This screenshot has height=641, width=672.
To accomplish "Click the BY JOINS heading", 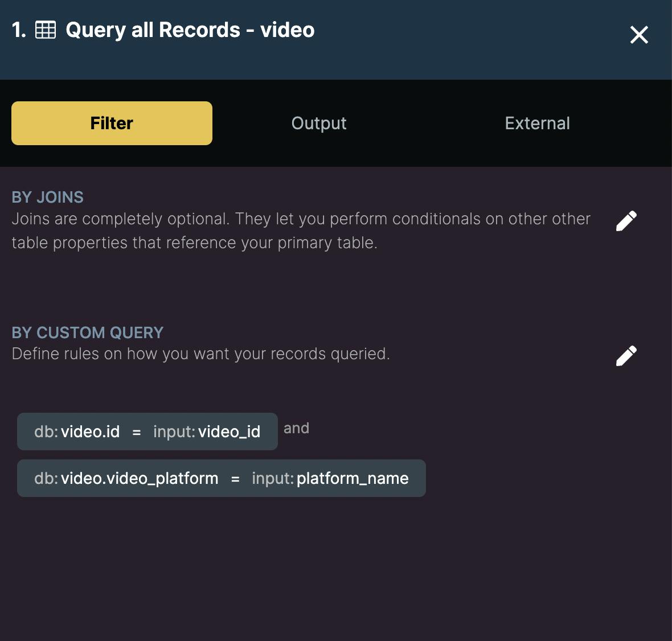I will pyautogui.click(x=48, y=197).
